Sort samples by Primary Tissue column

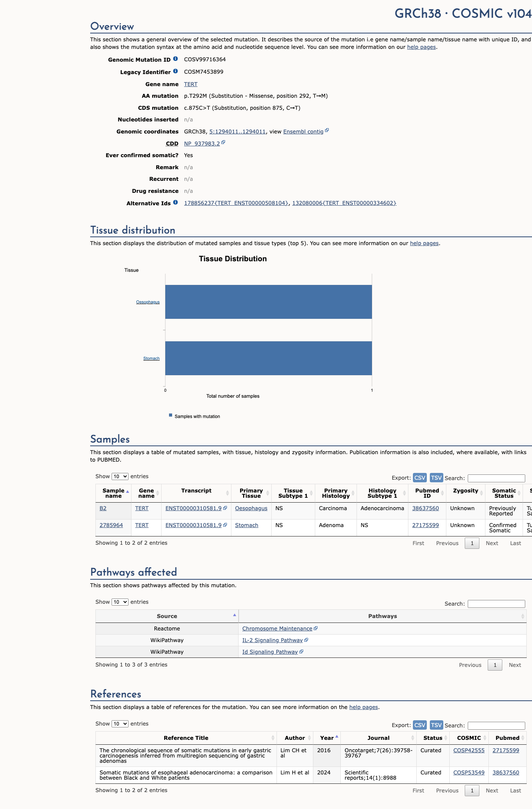[251, 493]
